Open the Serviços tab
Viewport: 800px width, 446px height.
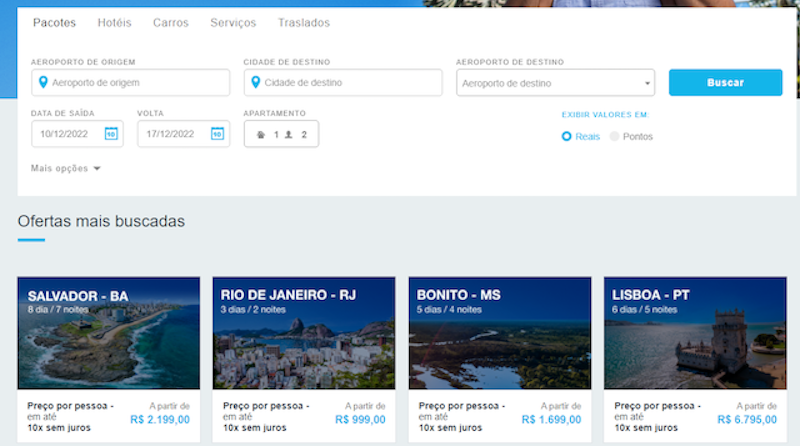click(233, 23)
